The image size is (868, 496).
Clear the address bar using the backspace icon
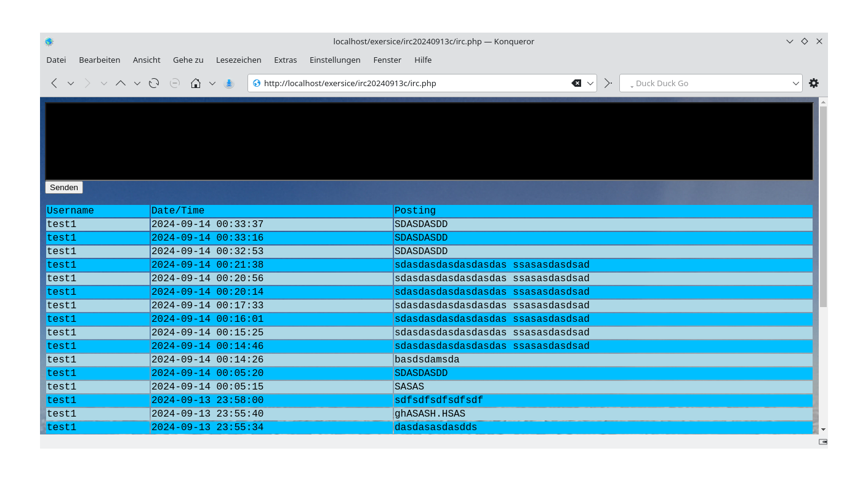(x=575, y=83)
